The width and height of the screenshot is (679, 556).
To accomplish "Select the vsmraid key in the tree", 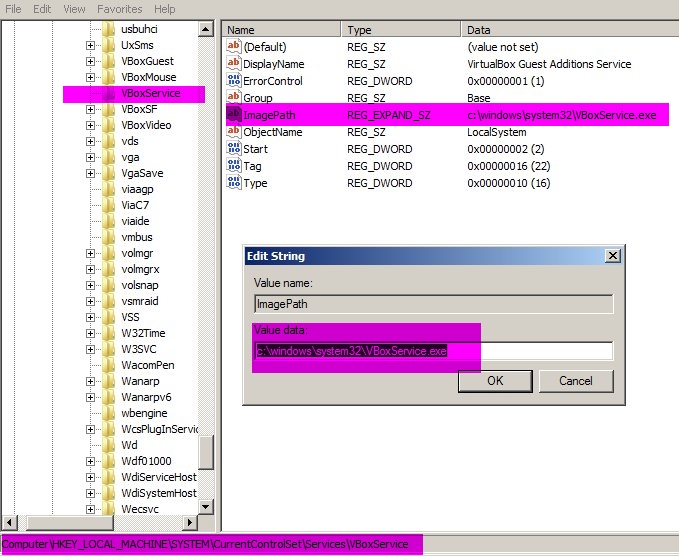I will (x=140, y=301).
